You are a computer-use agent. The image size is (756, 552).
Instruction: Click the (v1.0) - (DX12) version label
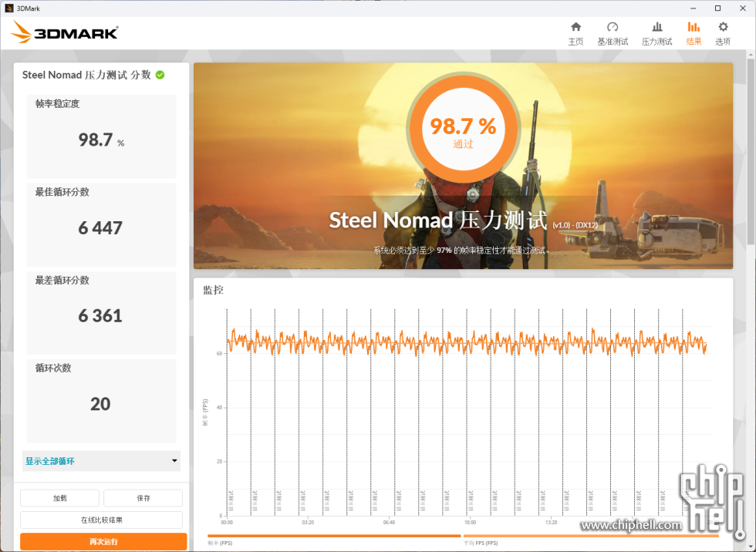[575, 225]
